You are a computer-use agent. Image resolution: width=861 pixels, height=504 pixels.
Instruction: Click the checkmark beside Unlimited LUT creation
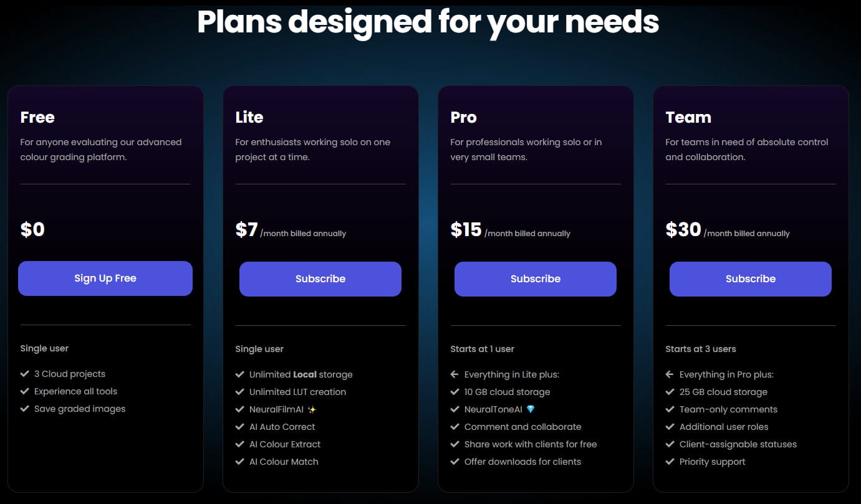[240, 392]
